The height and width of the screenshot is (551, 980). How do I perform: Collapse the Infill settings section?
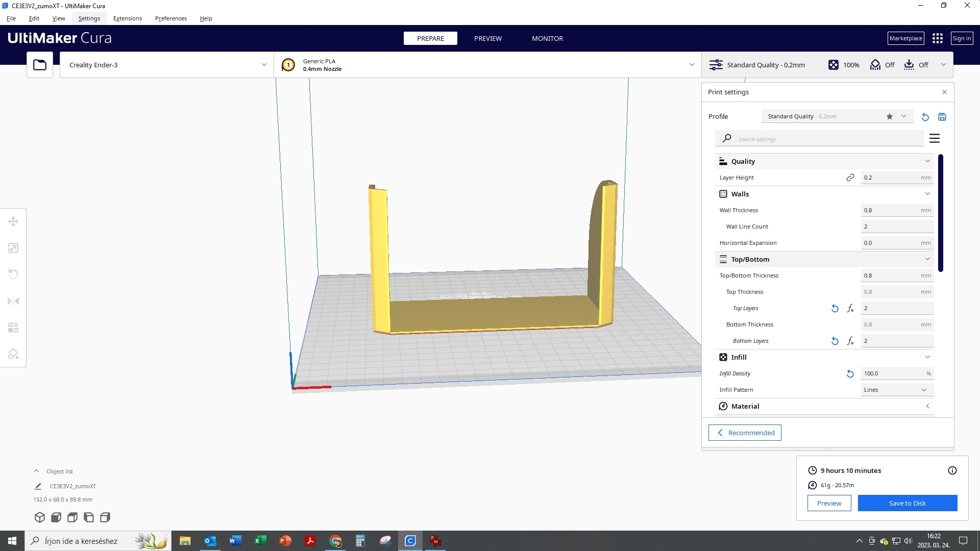coord(927,357)
